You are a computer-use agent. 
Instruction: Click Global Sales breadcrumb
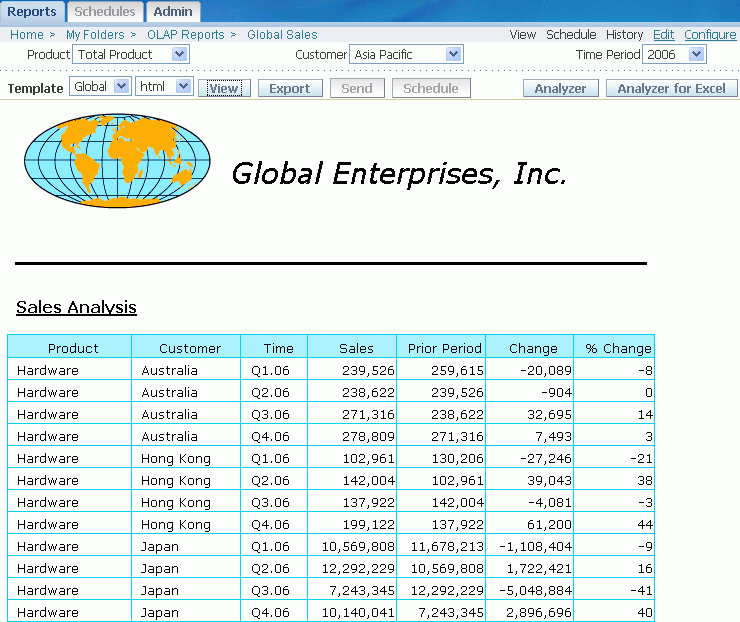click(x=282, y=34)
